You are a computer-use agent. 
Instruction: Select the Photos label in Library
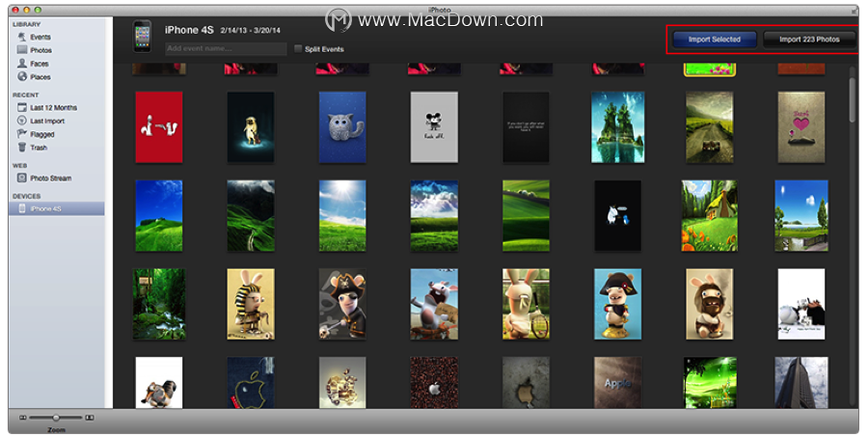pyautogui.click(x=41, y=50)
